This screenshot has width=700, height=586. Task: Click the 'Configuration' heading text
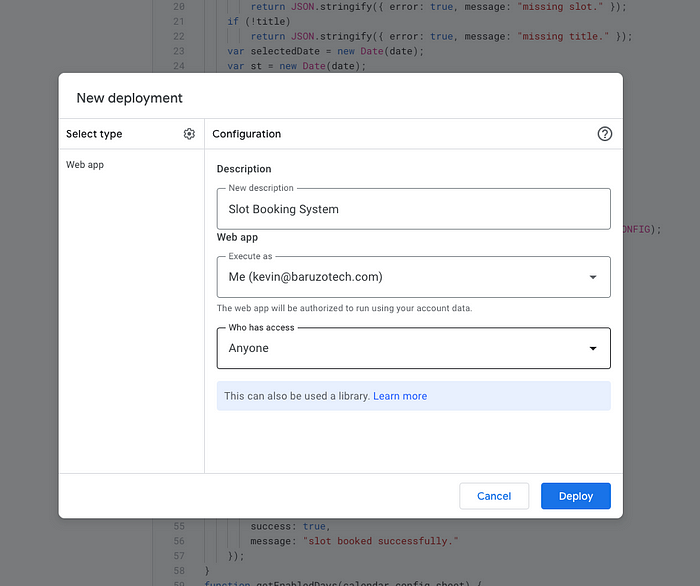coord(246,134)
